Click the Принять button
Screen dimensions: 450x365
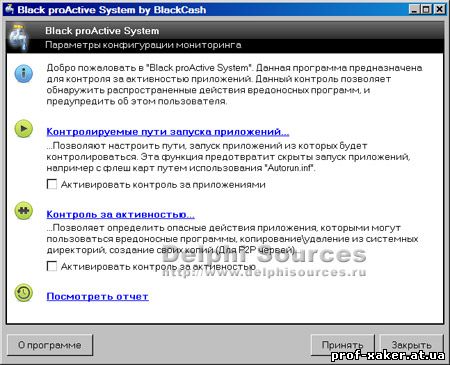click(343, 345)
